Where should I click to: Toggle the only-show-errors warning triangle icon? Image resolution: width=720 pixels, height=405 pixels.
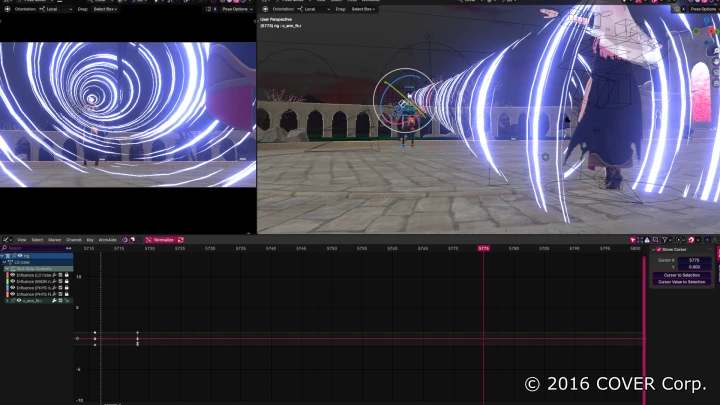pos(647,240)
